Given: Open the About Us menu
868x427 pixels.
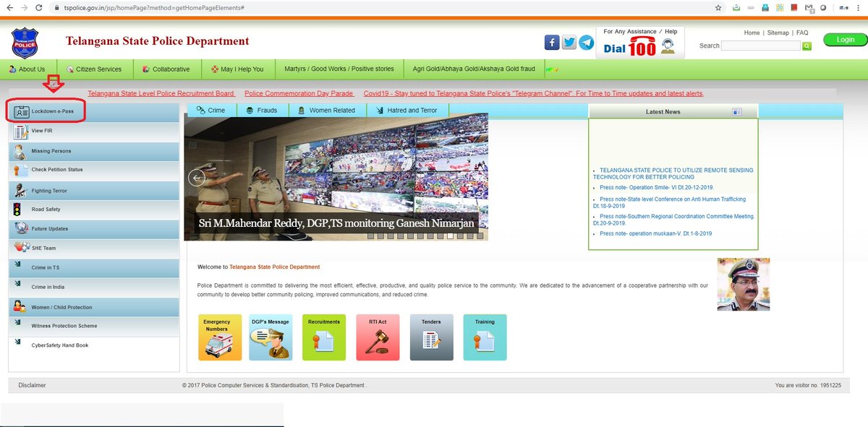Looking at the screenshot, I should 27,69.
